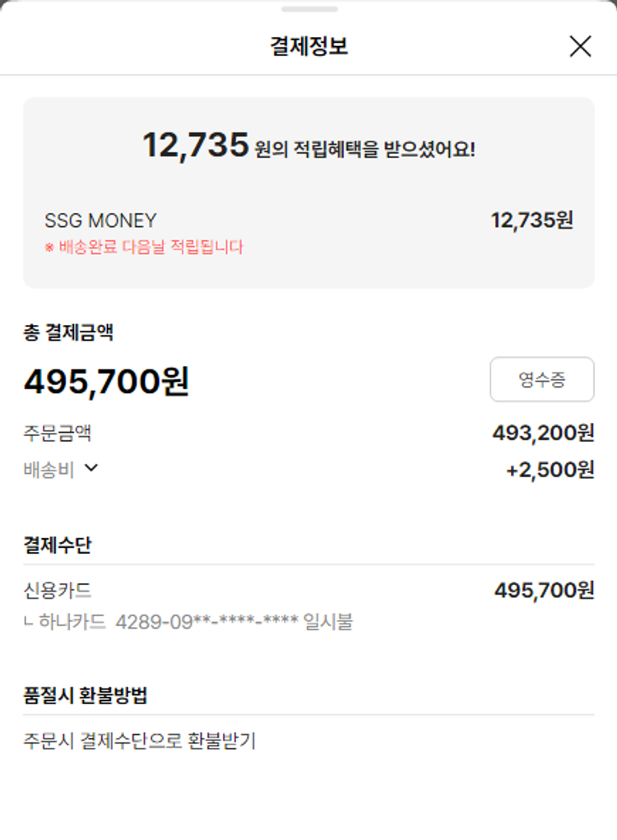
Task: Click the 결제정보 title text
Action: click(x=308, y=47)
